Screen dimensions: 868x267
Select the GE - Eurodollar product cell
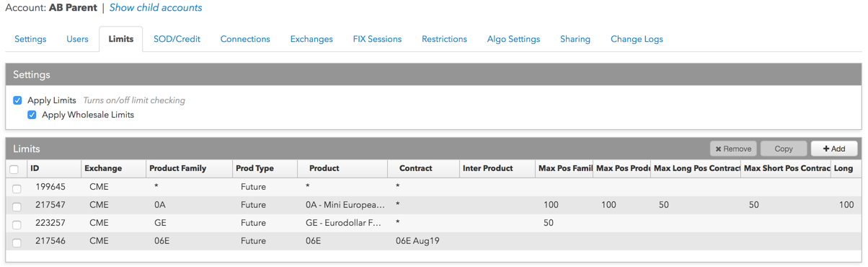[343, 223]
